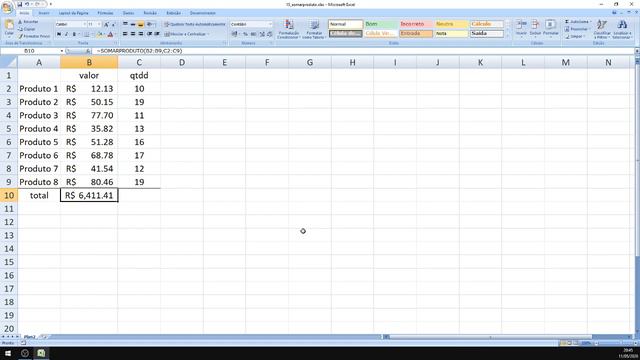Image resolution: width=640 pixels, height=360 pixels.
Task: Open the Limpar clear dropdown
Action: click(x=575, y=36)
